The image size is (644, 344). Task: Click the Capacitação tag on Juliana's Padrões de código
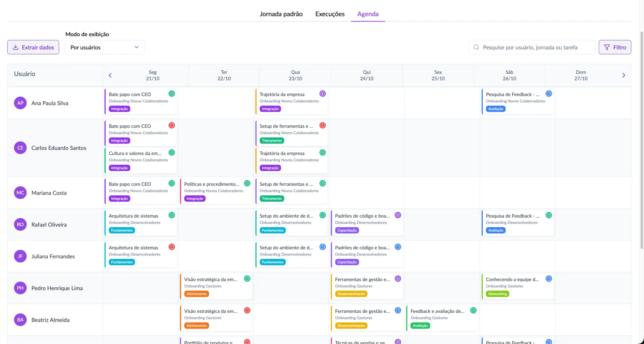(x=347, y=262)
